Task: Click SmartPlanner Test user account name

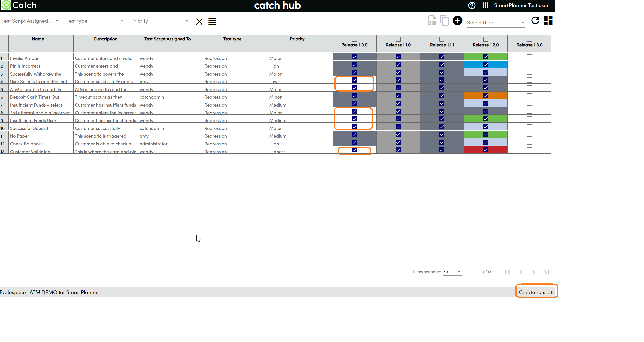Action: point(521,5)
